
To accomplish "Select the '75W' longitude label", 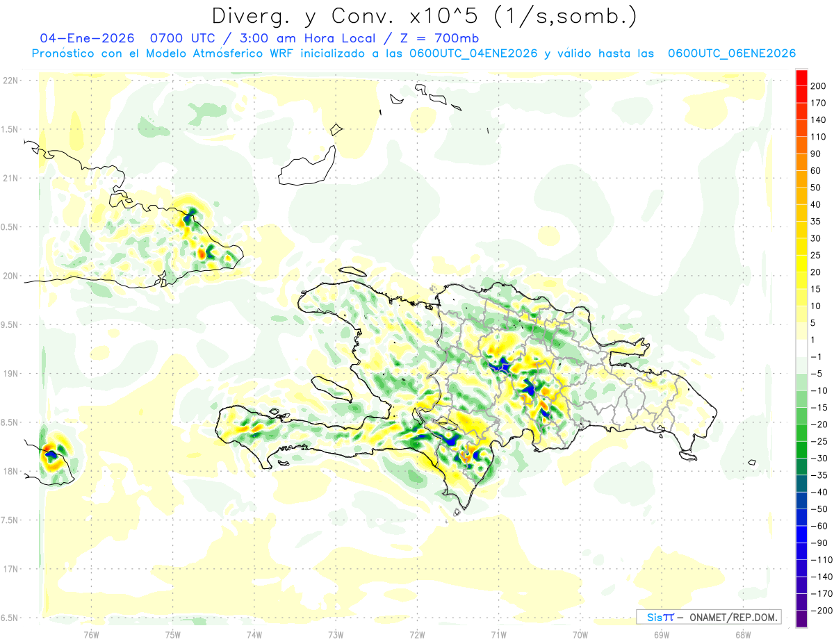I will pyautogui.click(x=173, y=634).
